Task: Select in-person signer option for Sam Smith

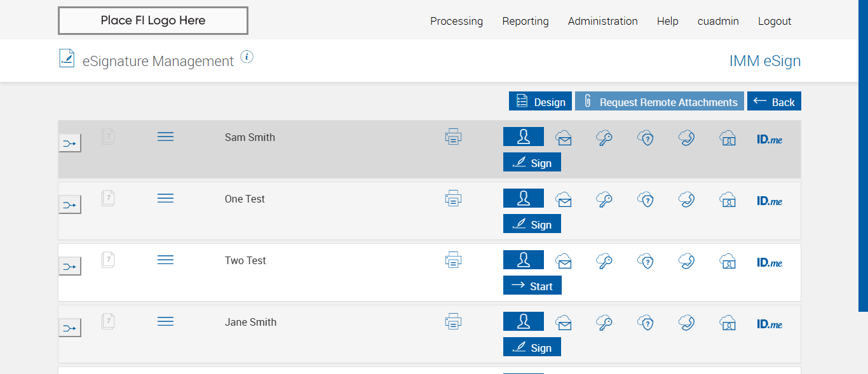Action: pyautogui.click(x=524, y=137)
